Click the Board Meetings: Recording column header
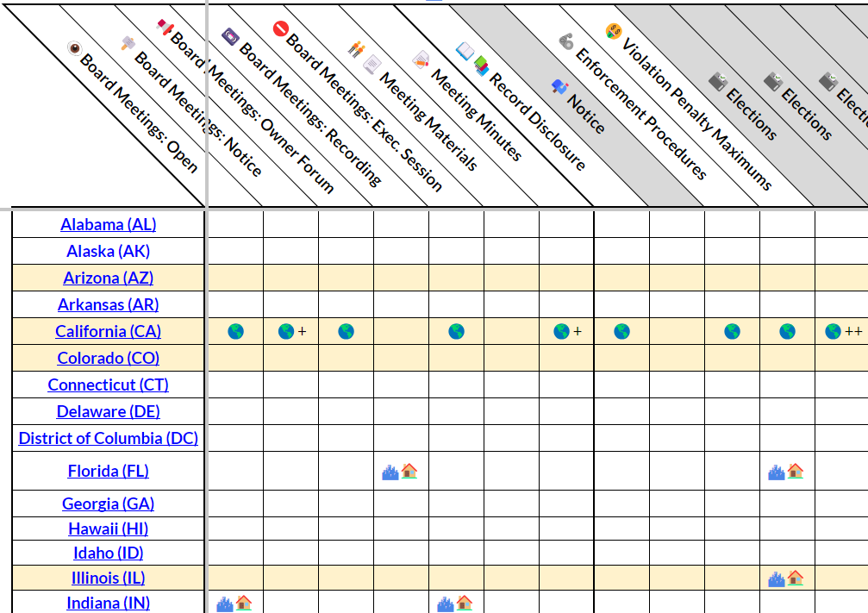Viewport: 868px width, 613px height. coord(310,114)
